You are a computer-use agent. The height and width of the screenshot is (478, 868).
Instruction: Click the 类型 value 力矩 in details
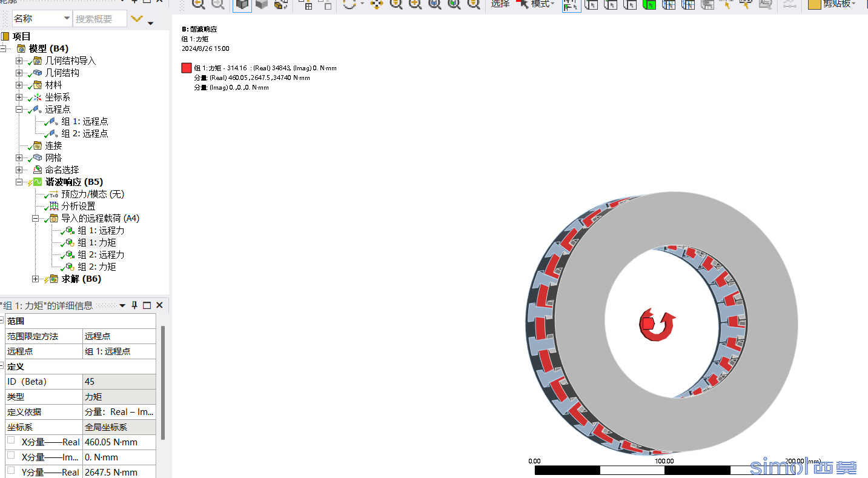click(x=119, y=397)
